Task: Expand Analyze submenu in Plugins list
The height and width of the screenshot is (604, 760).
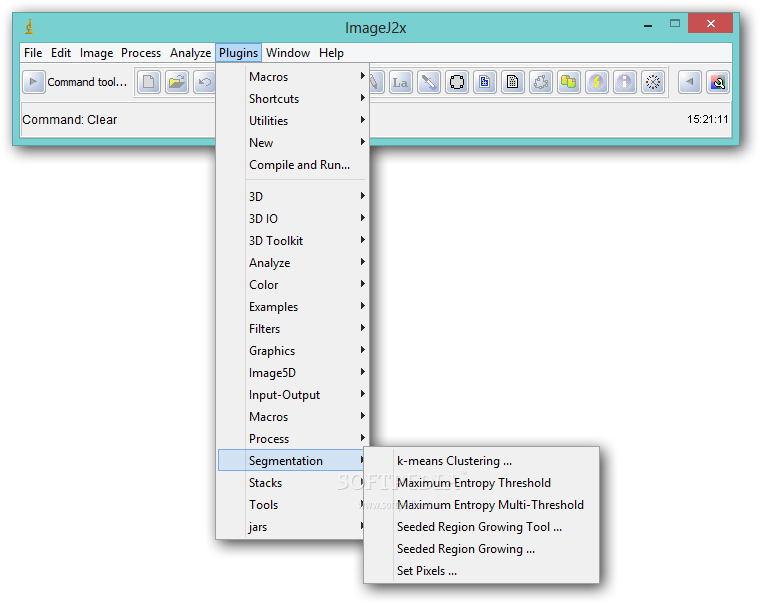Action: 293,263
